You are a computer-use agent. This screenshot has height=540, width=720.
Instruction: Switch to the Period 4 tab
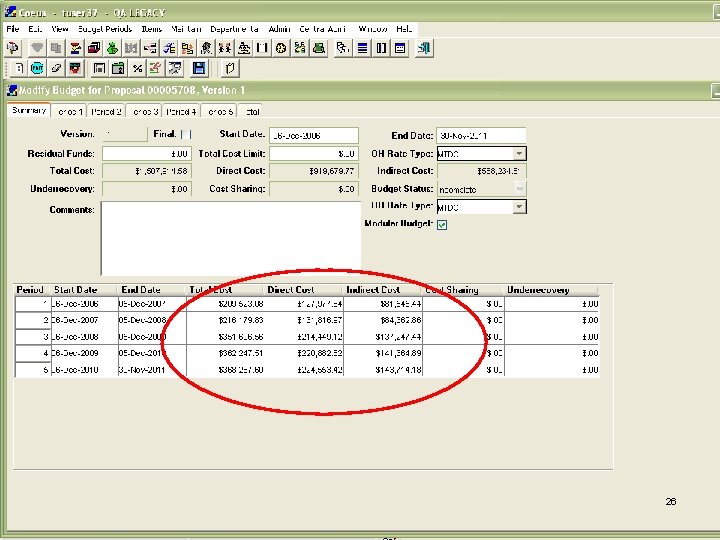tap(181, 112)
